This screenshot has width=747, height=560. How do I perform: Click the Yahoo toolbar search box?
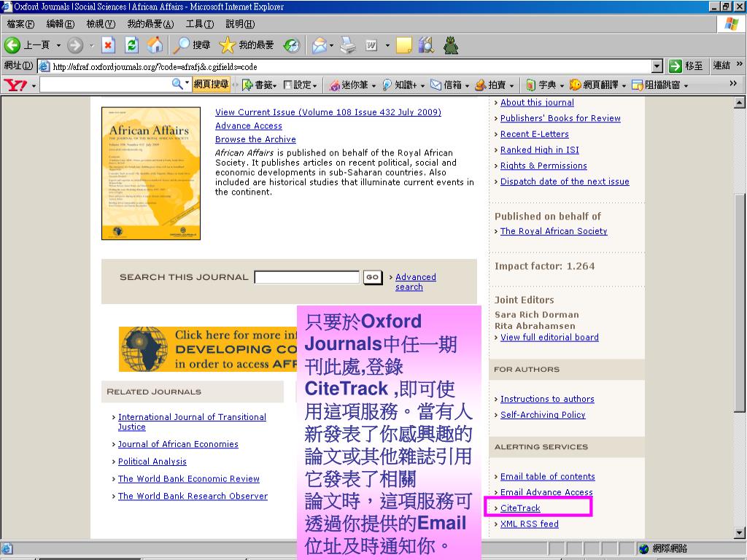coord(106,85)
